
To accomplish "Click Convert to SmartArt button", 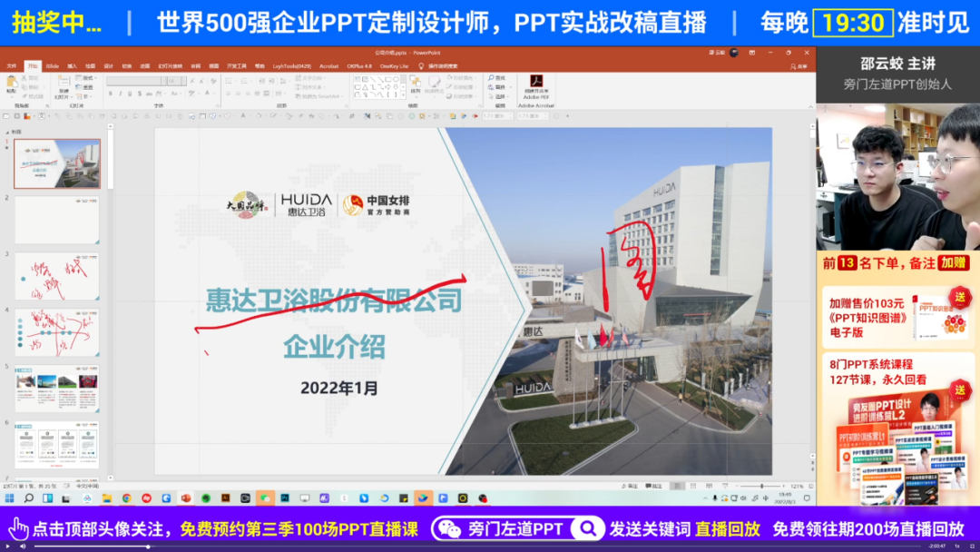I will point(318,96).
